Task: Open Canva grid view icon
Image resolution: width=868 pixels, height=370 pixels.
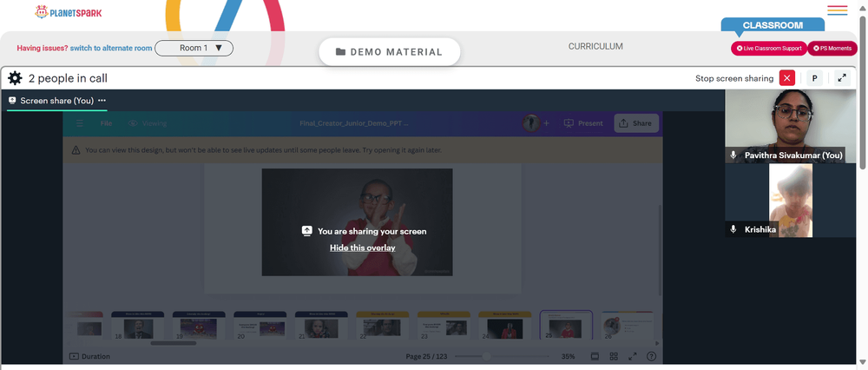Action: pos(614,356)
